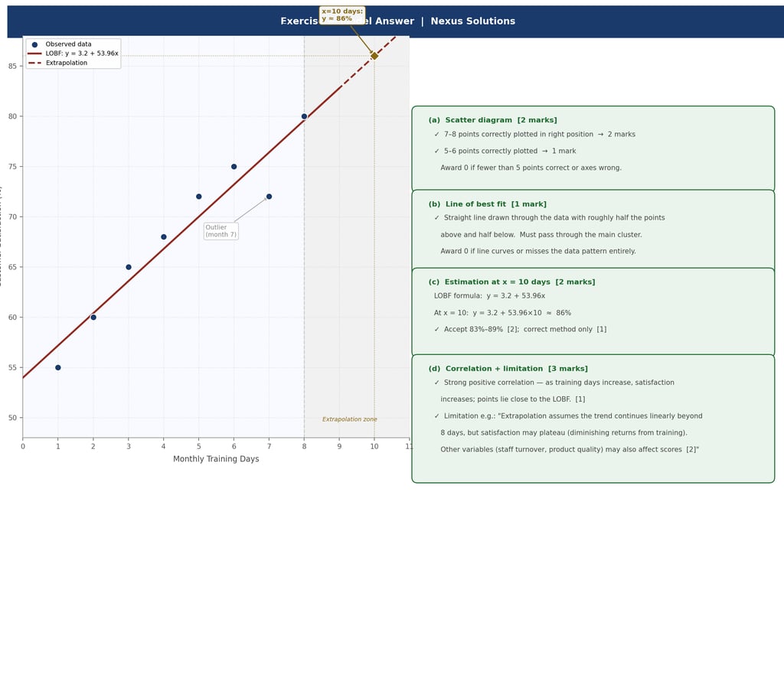Screen dimensions: 784x681
Task: Click the '(d) Correlation + limitation [3 marks]' heading
Action: click(x=508, y=369)
